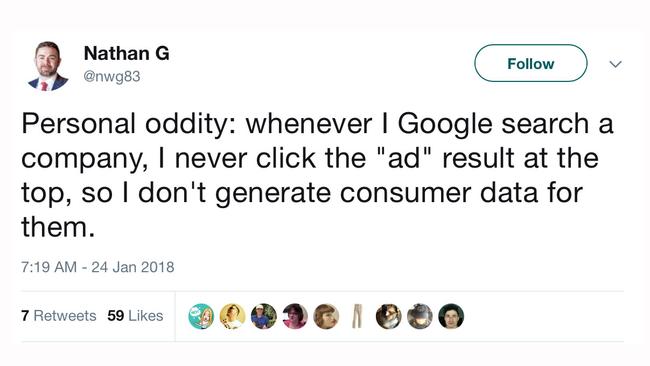
Task: Select the liker wearing a white cap
Action: (264, 316)
